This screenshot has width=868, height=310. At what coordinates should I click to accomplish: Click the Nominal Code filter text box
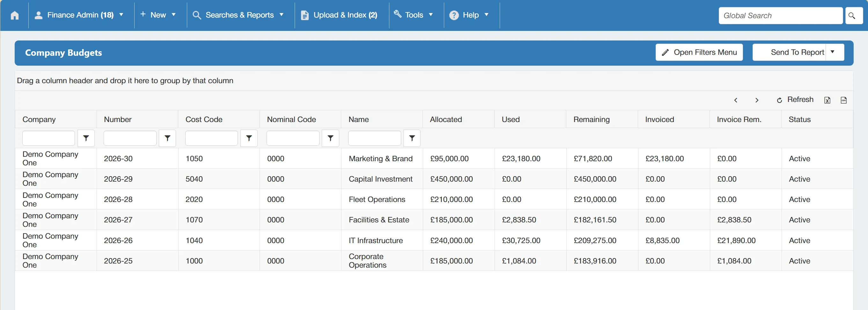pyautogui.click(x=293, y=138)
